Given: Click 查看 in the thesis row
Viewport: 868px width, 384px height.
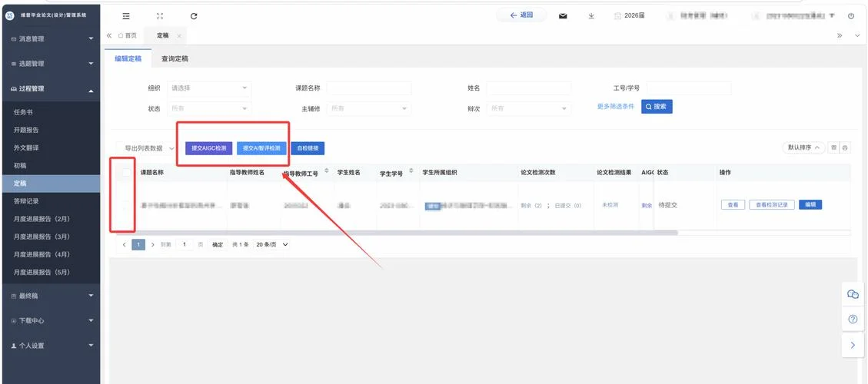Looking at the screenshot, I should [x=733, y=205].
